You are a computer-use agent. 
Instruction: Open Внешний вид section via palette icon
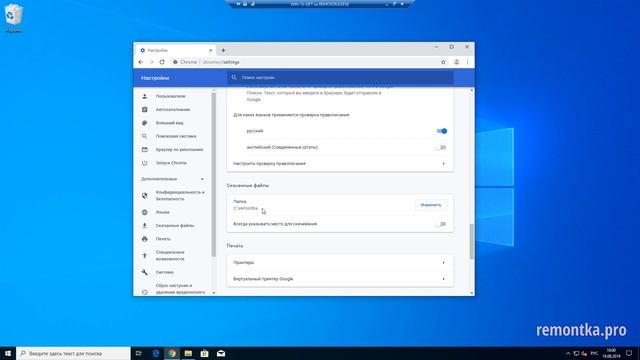pos(144,123)
